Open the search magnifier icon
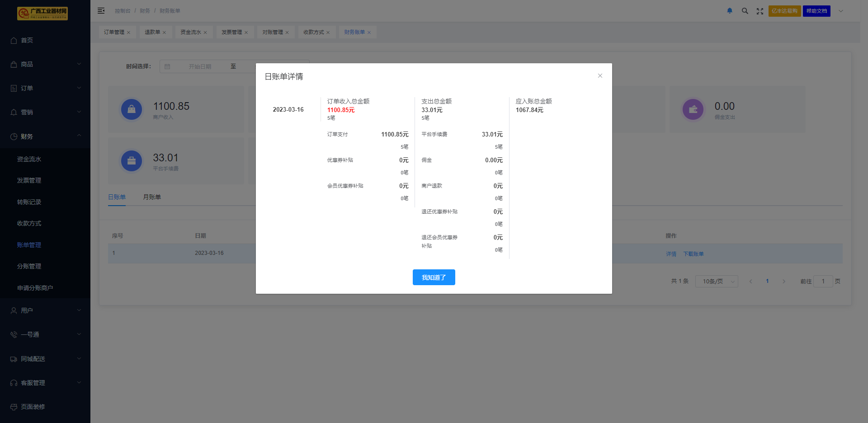The width and height of the screenshot is (868, 423). (745, 11)
